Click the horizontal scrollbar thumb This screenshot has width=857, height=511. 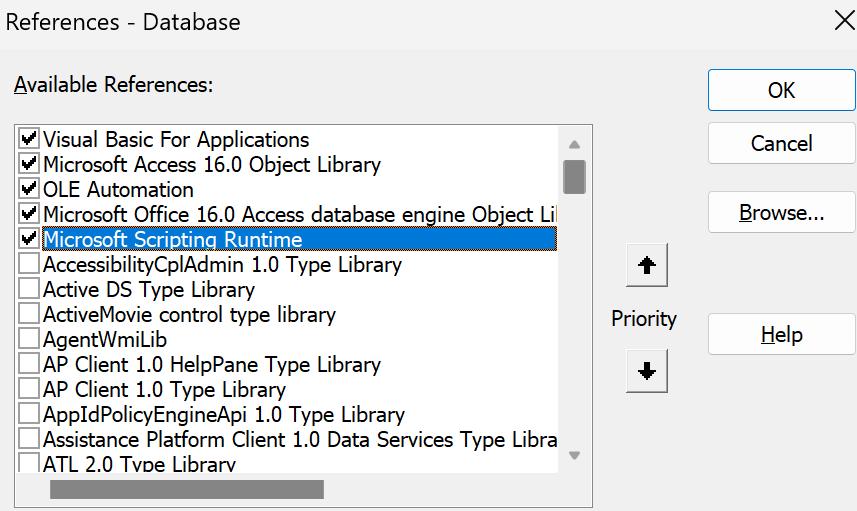point(186,490)
